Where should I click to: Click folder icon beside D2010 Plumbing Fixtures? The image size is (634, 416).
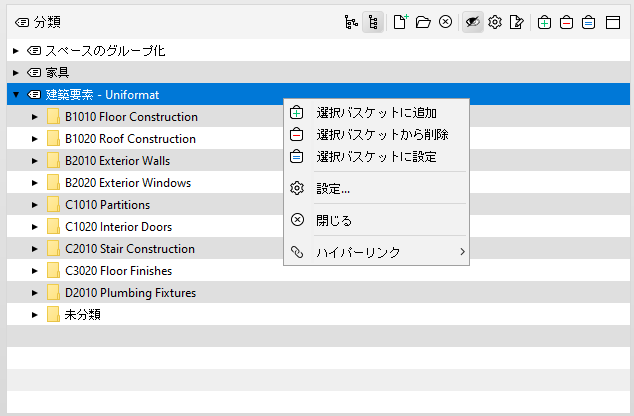tap(53, 292)
